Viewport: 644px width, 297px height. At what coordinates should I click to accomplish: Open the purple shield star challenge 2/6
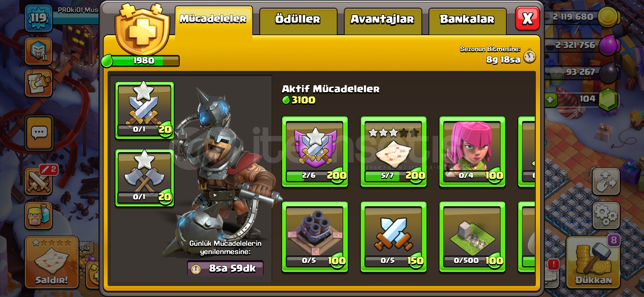(315, 152)
